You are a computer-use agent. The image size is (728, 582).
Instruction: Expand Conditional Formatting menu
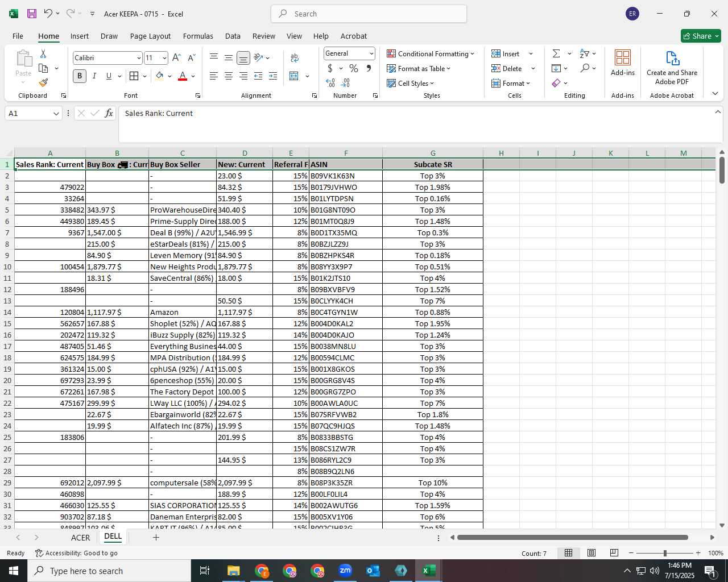point(431,53)
